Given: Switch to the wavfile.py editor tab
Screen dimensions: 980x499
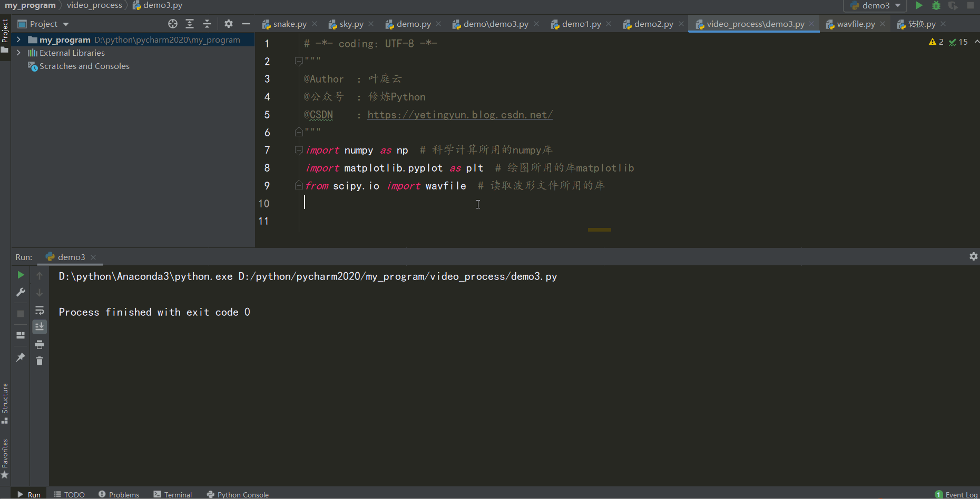Looking at the screenshot, I should coord(855,24).
